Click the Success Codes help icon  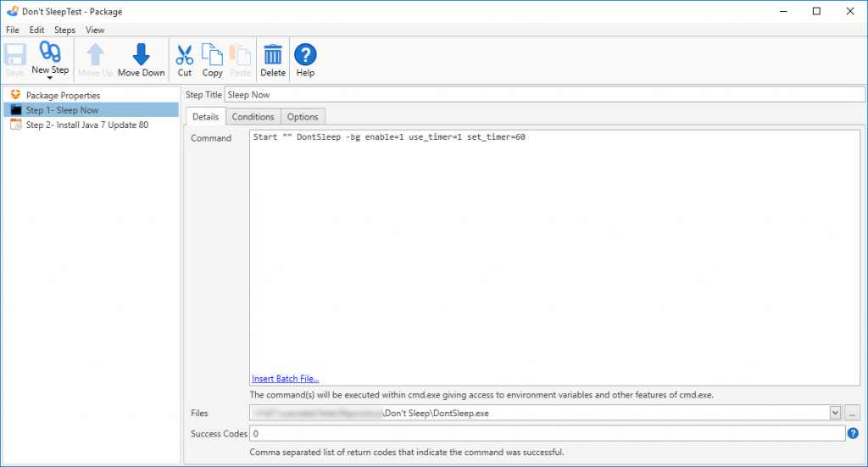coord(853,433)
